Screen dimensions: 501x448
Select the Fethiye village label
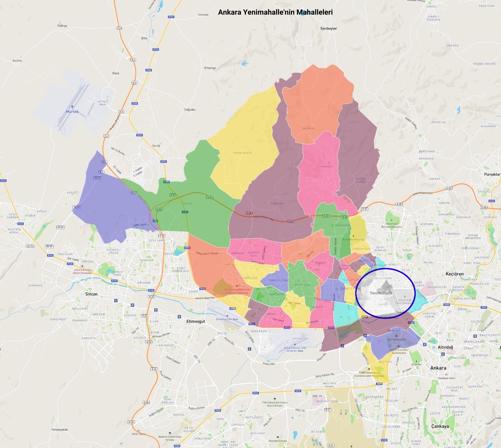click(x=62, y=26)
